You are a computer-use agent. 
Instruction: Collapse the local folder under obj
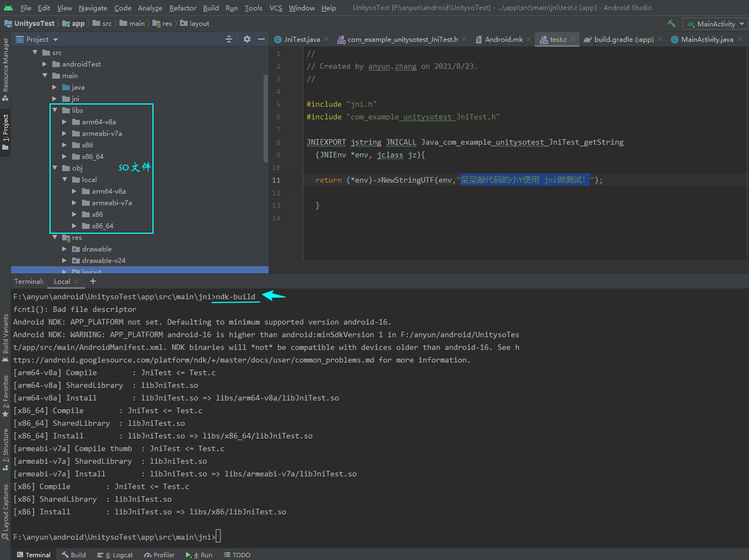coord(64,180)
